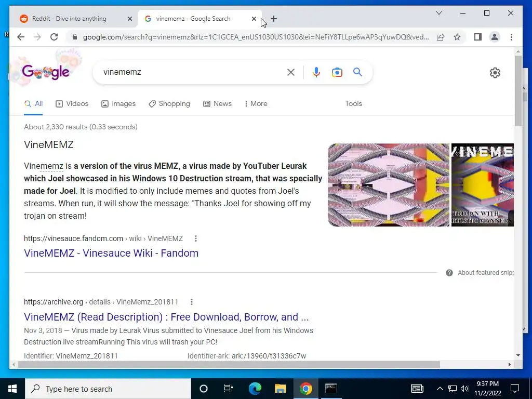Image resolution: width=532 pixels, height=399 pixels.
Task: Click the Google doodle logo
Action: click(x=46, y=72)
